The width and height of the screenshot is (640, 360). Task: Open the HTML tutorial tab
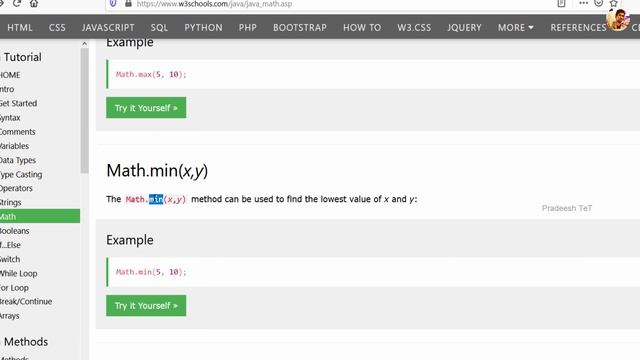(20, 27)
